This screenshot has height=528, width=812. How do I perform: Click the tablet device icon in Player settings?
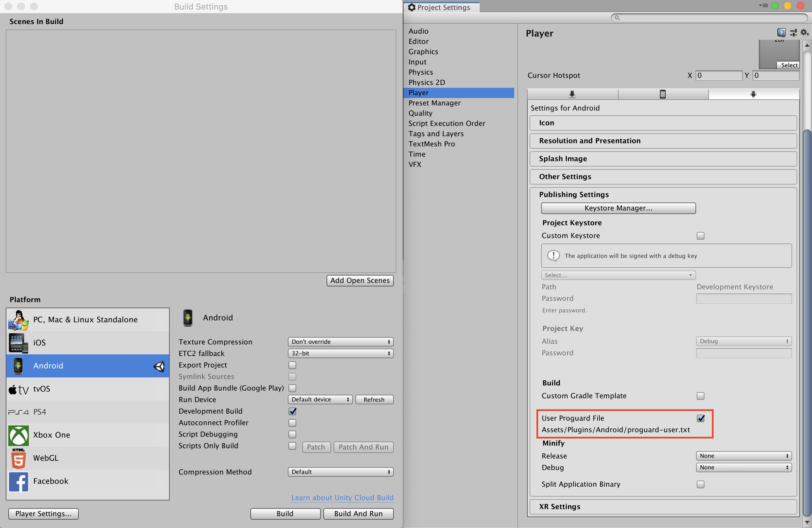(x=663, y=94)
